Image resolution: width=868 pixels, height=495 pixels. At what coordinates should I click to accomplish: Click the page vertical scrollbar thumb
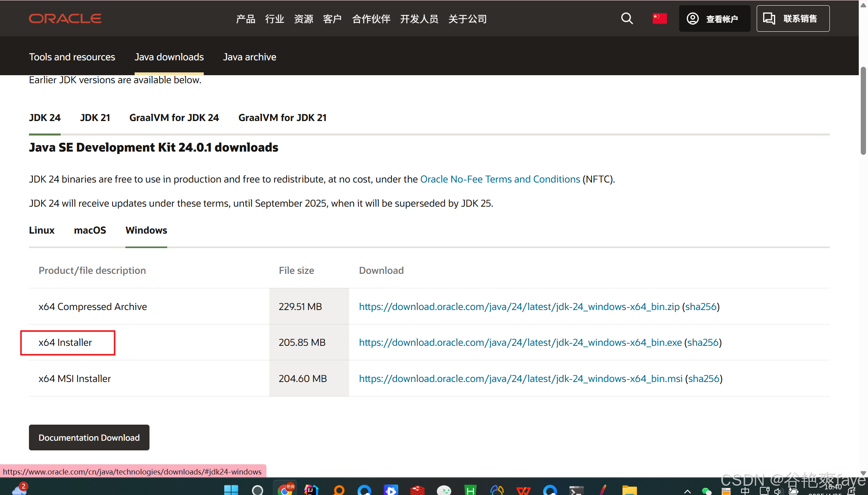(863, 111)
